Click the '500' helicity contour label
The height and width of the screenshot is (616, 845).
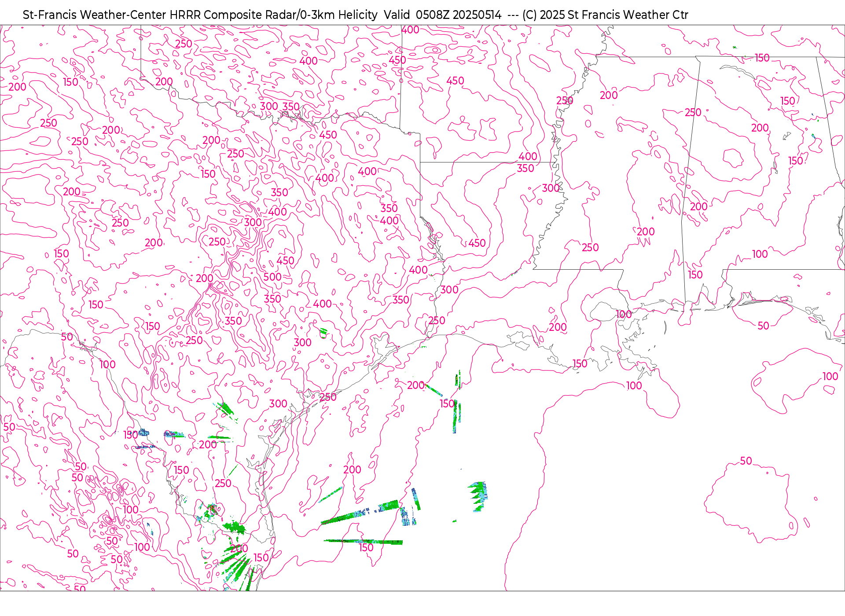tap(272, 277)
